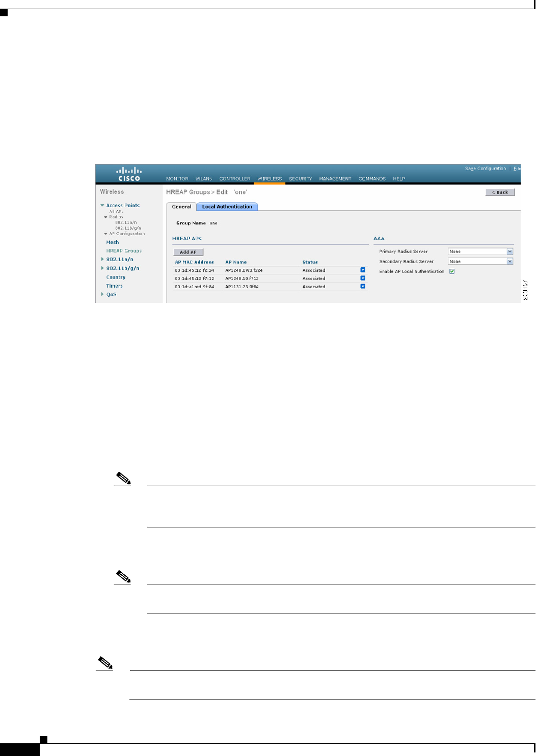
Task: Click the Cisco logo
Action: 129,174
